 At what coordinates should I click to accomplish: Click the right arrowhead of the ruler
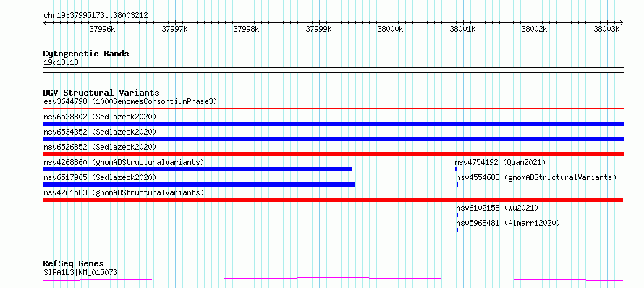tap(622, 23)
